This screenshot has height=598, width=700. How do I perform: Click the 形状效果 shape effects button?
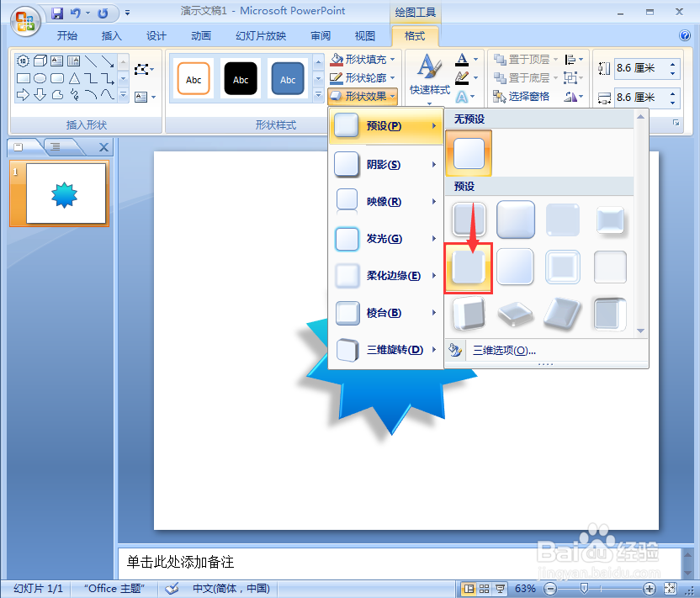[x=363, y=96]
